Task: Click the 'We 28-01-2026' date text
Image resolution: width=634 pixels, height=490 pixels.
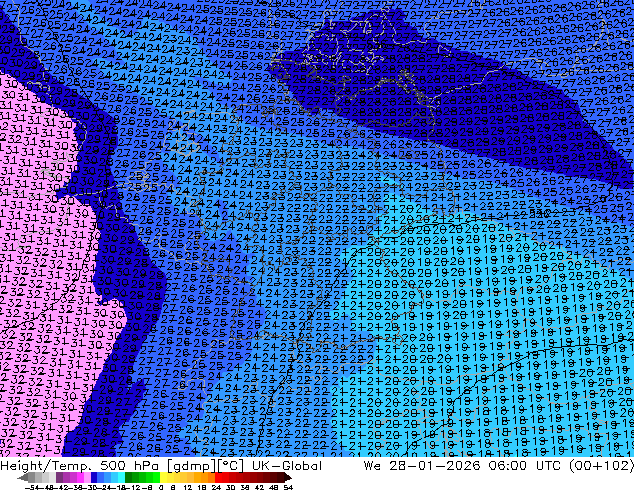Action: [x=422, y=466]
